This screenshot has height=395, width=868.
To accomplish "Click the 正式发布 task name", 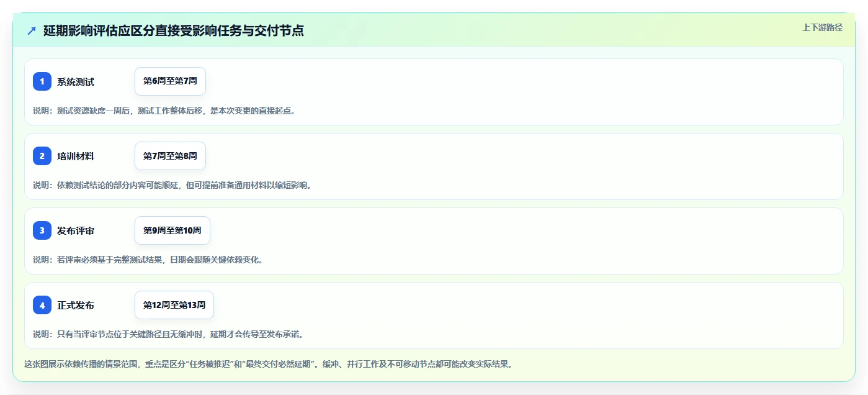I will pos(76,305).
